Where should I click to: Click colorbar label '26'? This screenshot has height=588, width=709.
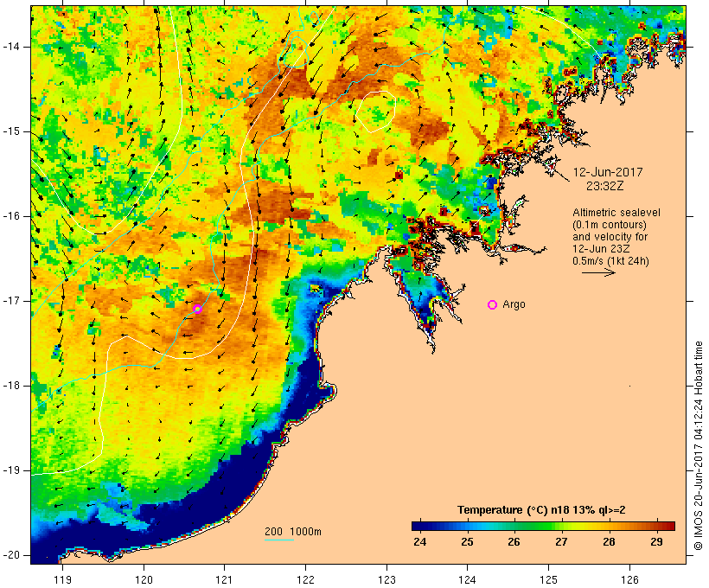[514, 542]
